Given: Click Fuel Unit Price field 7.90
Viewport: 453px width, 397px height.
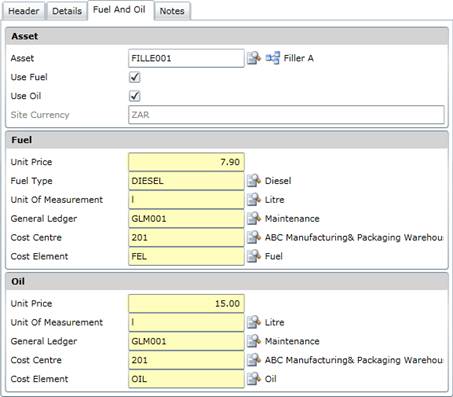Looking at the screenshot, I should click(186, 162).
